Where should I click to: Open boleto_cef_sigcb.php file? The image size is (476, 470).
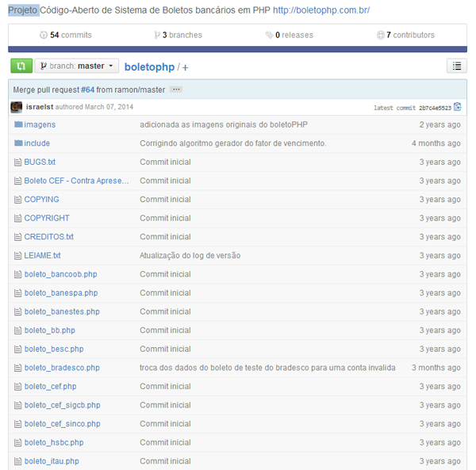tap(62, 405)
